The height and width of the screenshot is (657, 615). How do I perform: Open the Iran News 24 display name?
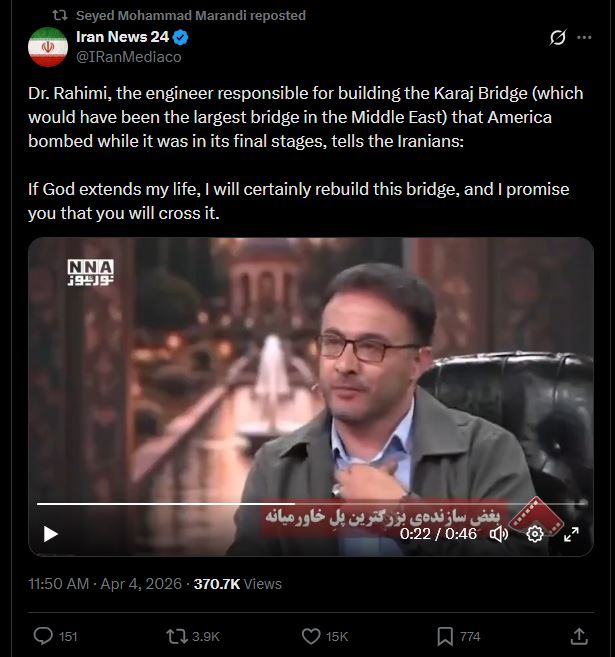click(x=122, y=37)
